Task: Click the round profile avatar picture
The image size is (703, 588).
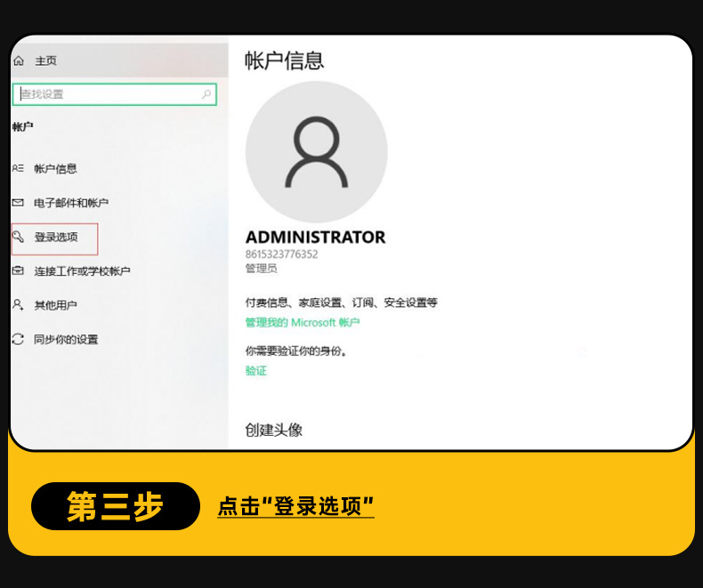Action: (x=316, y=152)
